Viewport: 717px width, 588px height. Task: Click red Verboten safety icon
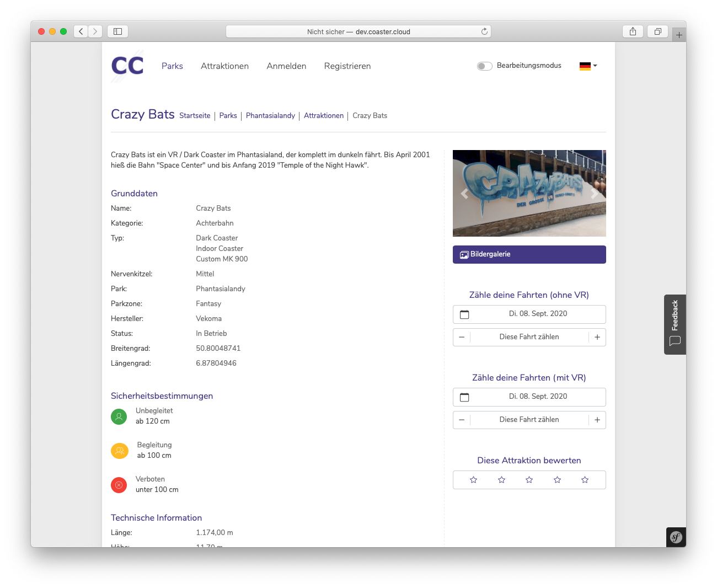pos(119,485)
